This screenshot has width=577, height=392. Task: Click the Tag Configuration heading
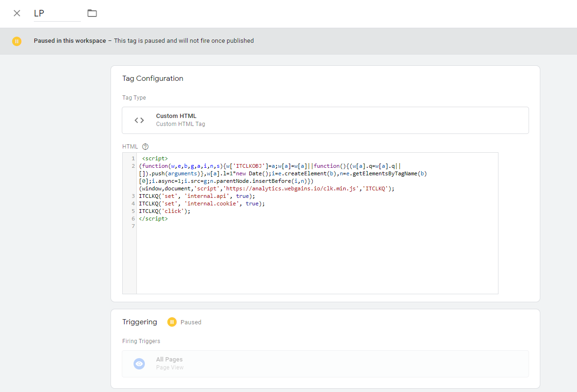(152, 78)
